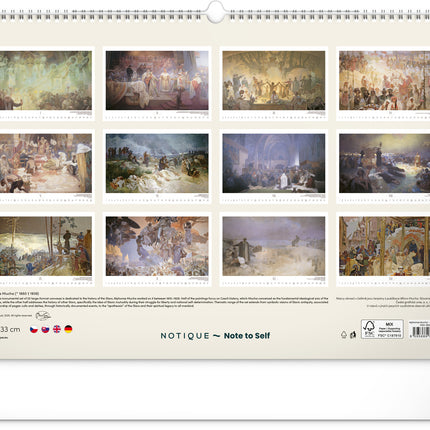Open the smoky battlefield aftermath painting thumbnail
The width and height of the screenshot is (430, 430).
pyautogui.click(x=157, y=163)
